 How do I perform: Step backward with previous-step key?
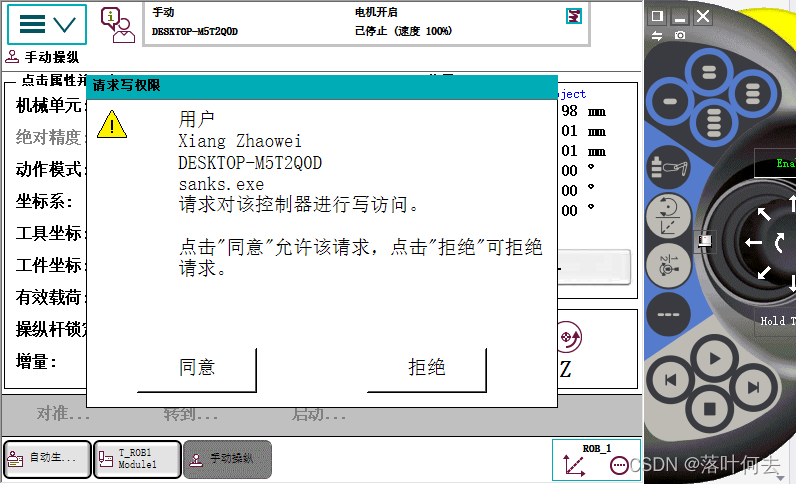click(671, 380)
